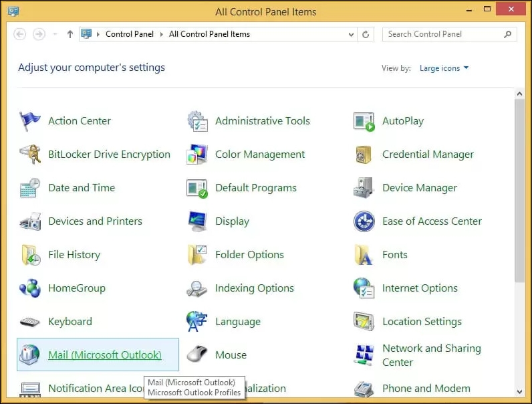Open the View by Large icons dropdown

pyautogui.click(x=444, y=68)
